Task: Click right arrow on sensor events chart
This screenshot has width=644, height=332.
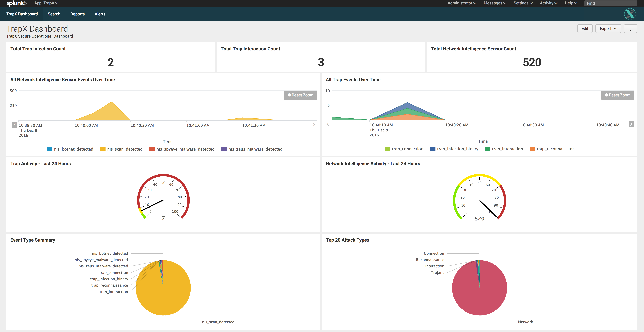Action: [x=314, y=124]
